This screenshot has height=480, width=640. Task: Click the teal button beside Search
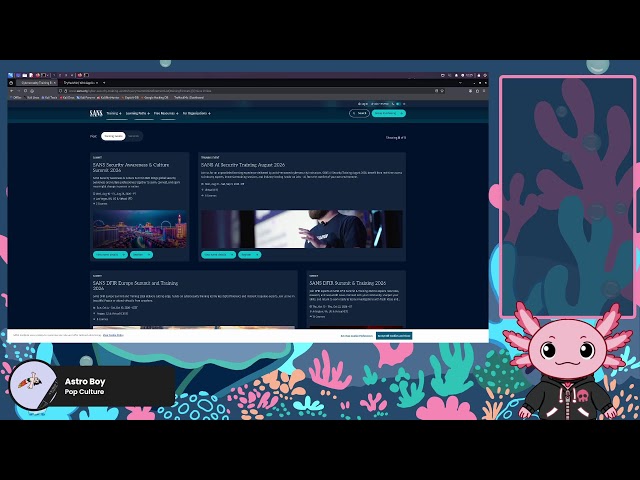click(x=389, y=113)
